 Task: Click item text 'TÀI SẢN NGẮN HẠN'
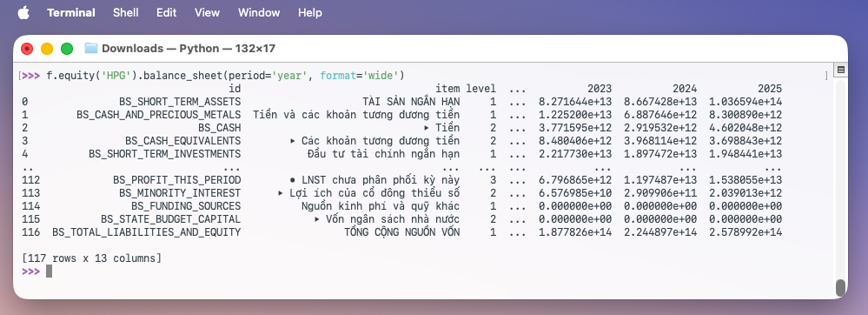point(411,102)
